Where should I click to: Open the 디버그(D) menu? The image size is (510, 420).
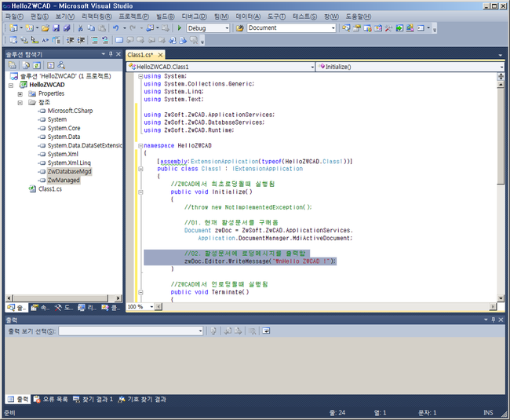click(194, 16)
